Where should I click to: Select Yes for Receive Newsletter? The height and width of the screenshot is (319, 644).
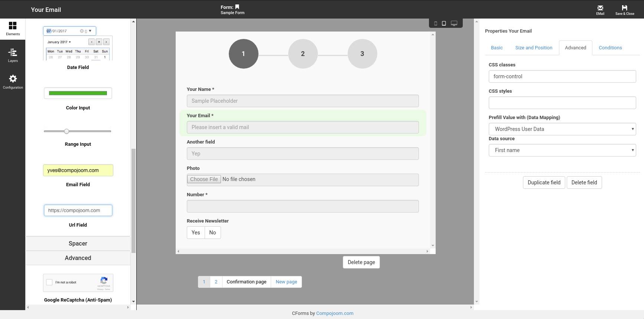pos(196,233)
